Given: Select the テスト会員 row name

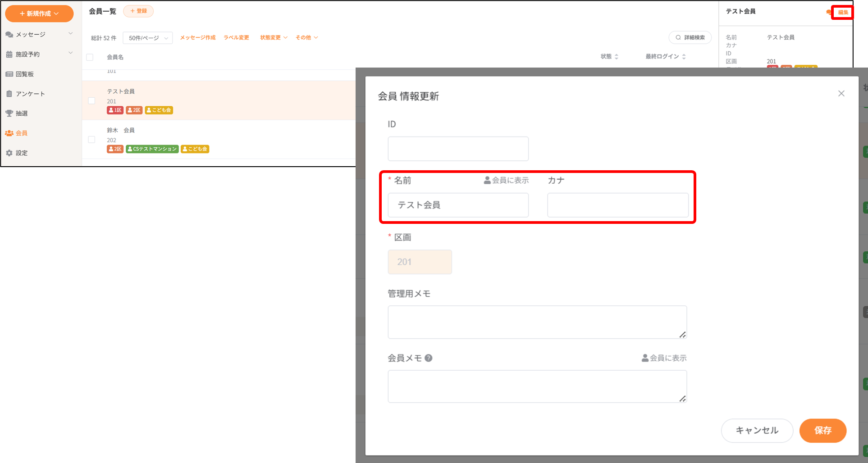Looking at the screenshot, I should 121,91.
